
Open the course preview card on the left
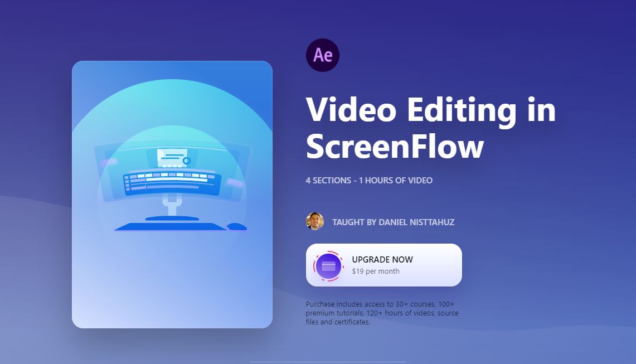pyautogui.click(x=173, y=195)
